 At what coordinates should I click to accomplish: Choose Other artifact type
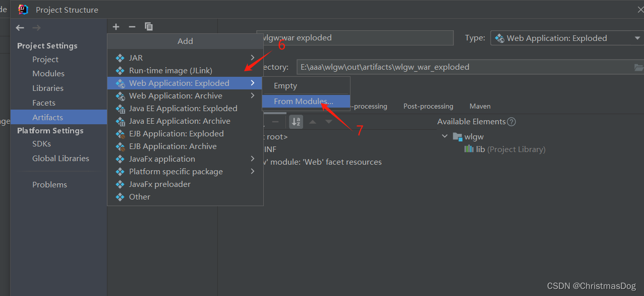140,196
